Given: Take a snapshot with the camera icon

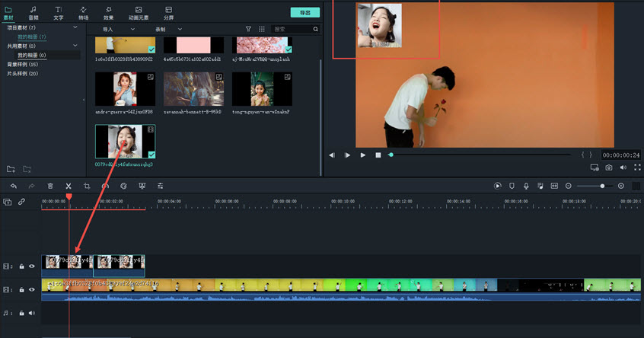Looking at the screenshot, I should click(x=609, y=167).
